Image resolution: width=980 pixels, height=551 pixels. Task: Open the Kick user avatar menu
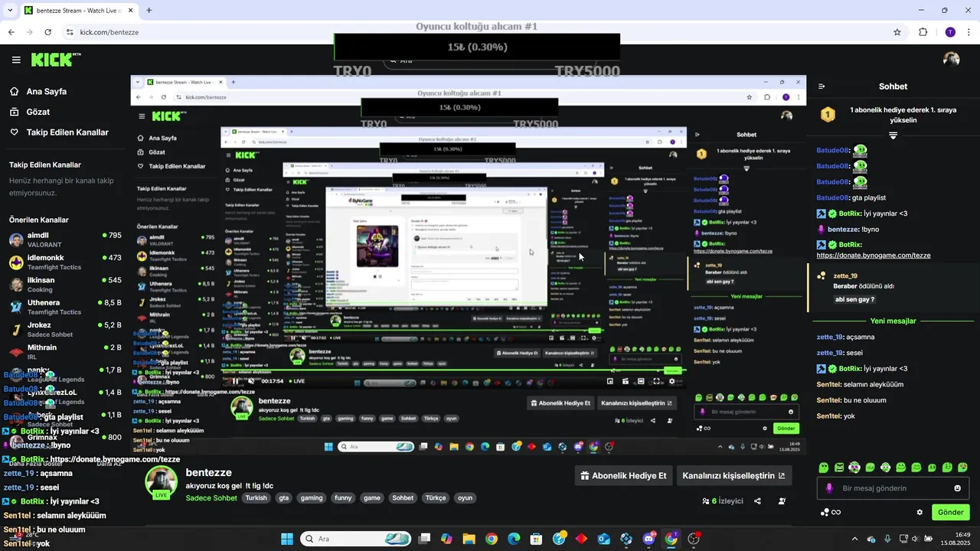click(x=952, y=60)
